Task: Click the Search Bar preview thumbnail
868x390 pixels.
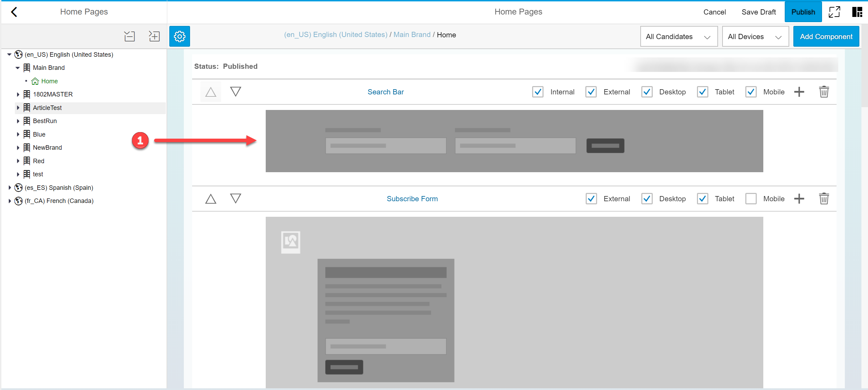Action: click(x=514, y=141)
